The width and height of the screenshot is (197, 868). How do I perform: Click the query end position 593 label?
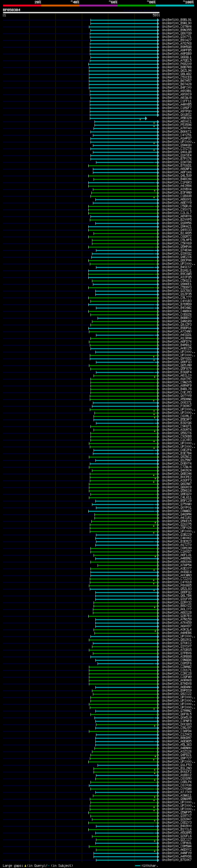pyautogui.click(x=155, y=15)
